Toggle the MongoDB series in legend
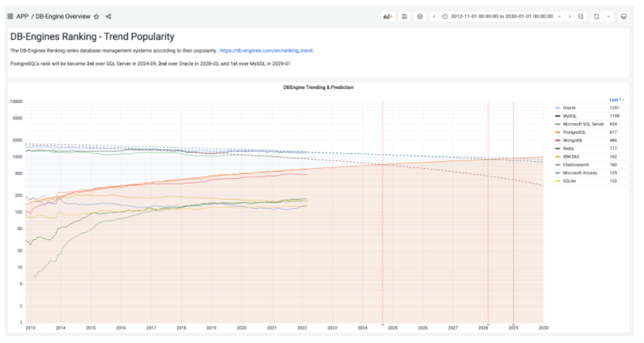This screenshot has width=644, height=343. coord(572,140)
